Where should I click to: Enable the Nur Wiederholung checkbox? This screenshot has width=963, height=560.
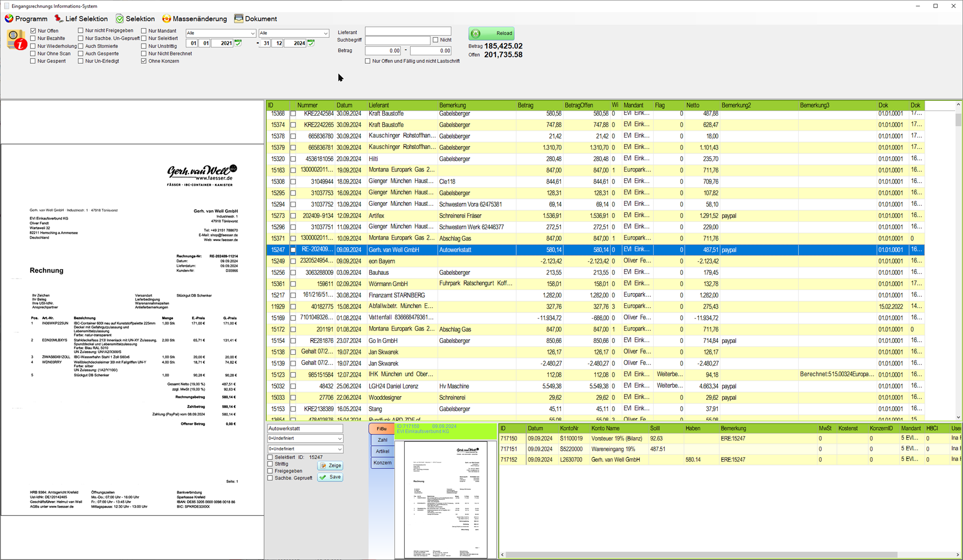coord(33,46)
